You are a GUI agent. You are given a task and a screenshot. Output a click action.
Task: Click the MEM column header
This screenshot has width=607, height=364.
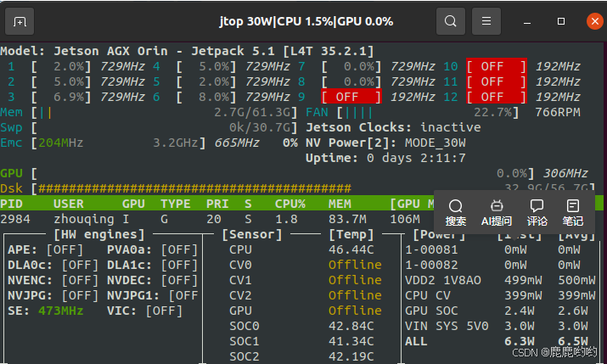click(340, 204)
